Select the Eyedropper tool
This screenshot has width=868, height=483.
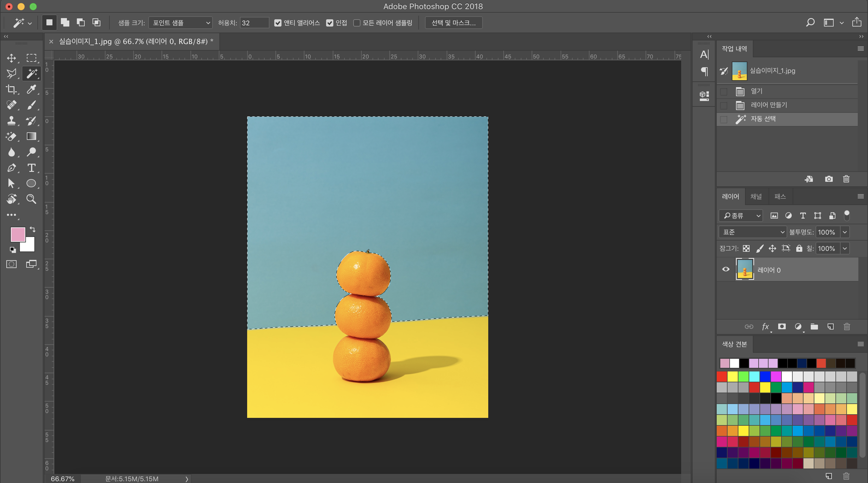pos(31,89)
